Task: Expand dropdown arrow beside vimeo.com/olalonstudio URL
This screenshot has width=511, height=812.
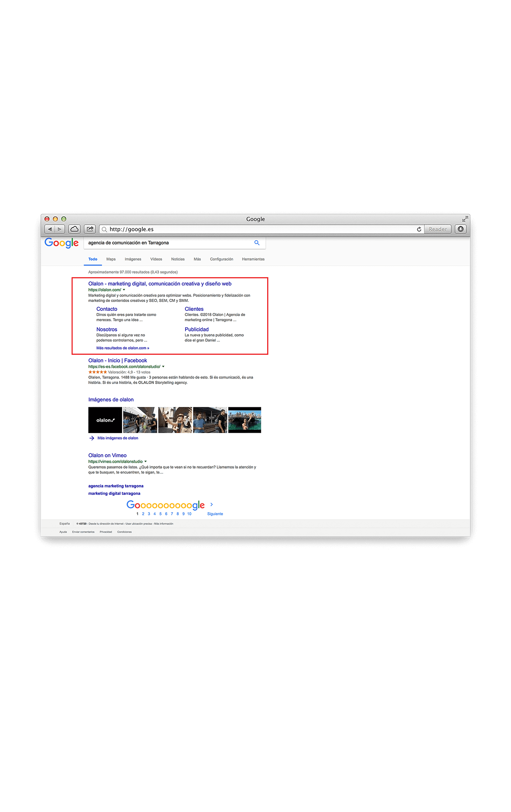Action: click(145, 461)
